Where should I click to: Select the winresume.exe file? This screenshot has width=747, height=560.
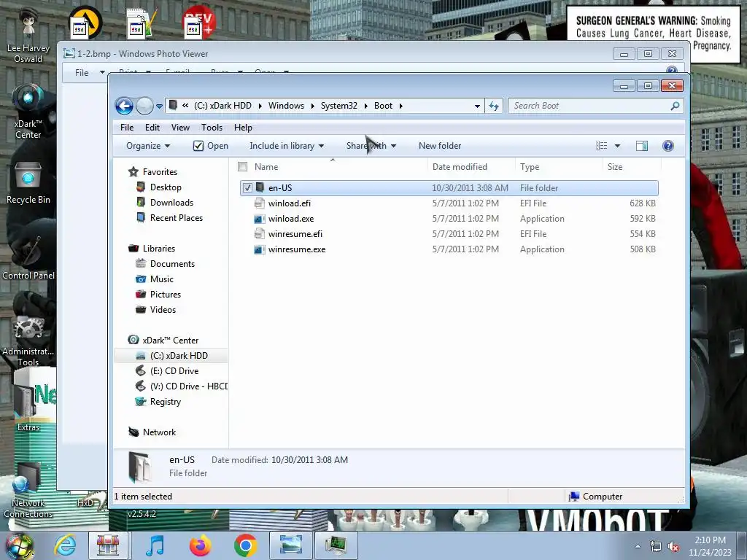pos(297,249)
